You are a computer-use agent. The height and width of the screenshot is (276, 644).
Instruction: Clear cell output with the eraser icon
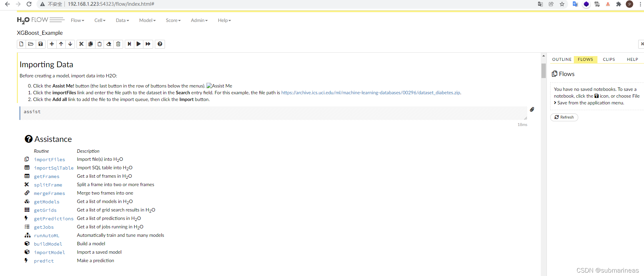coord(109,44)
